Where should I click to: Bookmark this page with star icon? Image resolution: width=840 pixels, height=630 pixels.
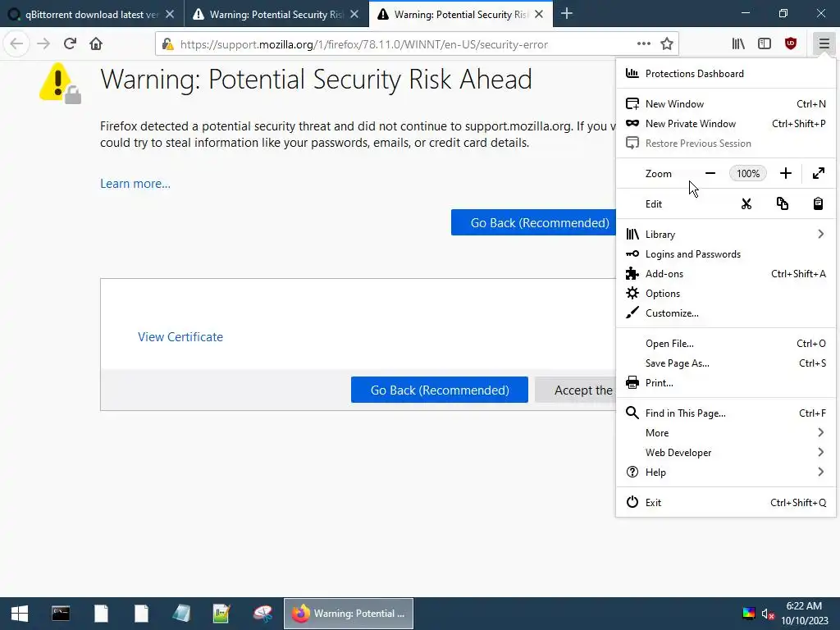pyautogui.click(x=666, y=44)
